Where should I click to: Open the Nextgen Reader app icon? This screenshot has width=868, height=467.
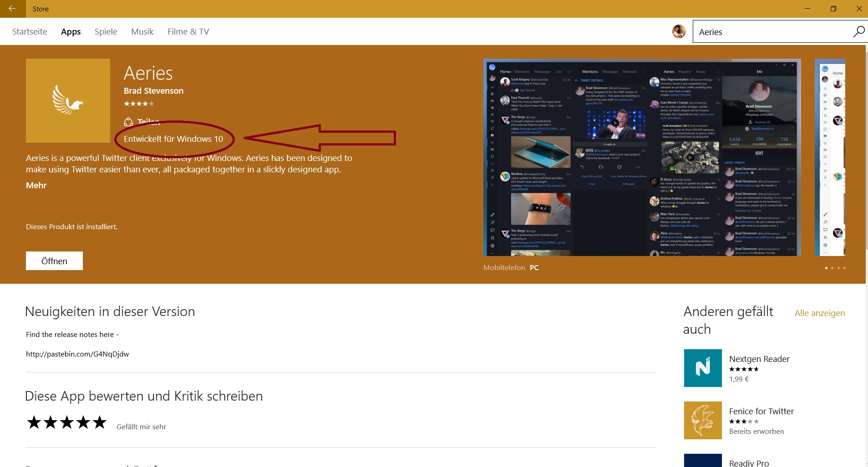pyautogui.click(x=703, y=368)
